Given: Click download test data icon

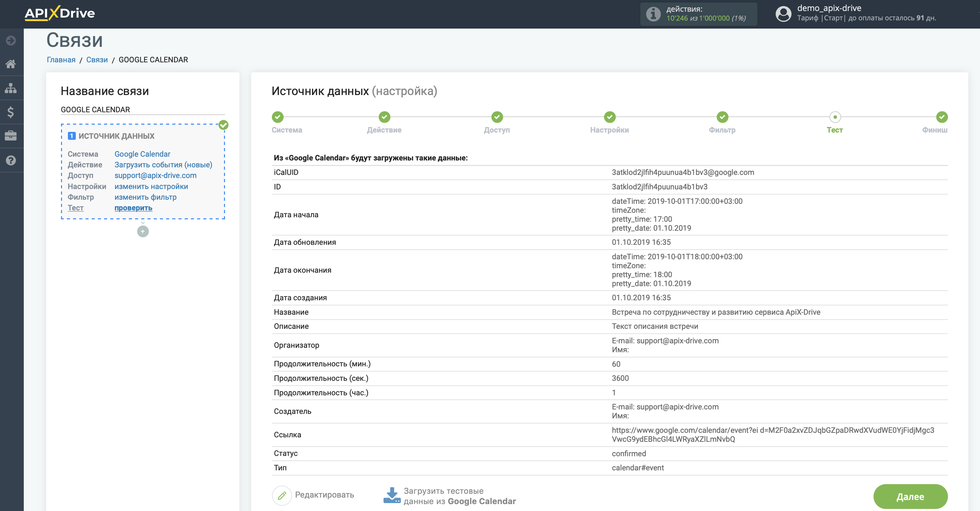Looking at the screenshot, I should tap(391, 496).
